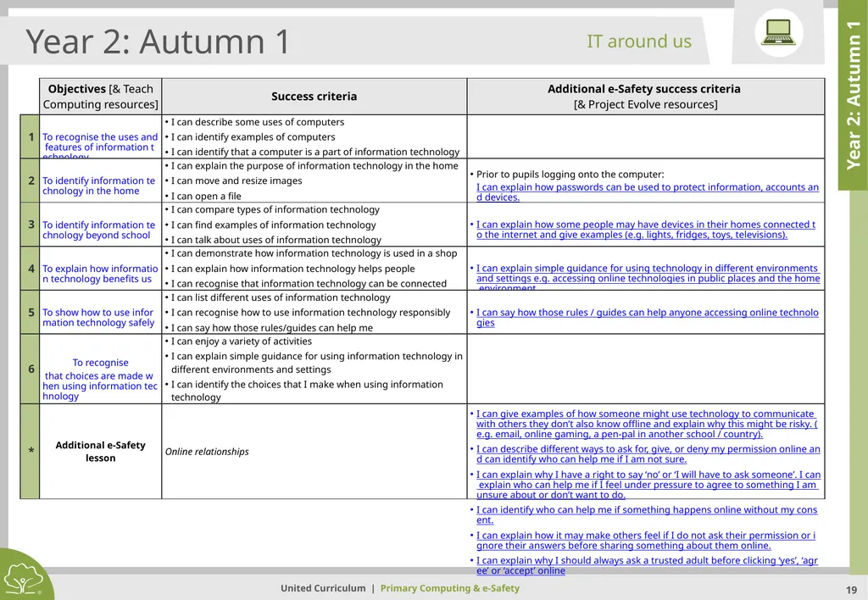Click row number 1 cell
The width and height of the screenshot is (868, 600).
coord(31,136)
